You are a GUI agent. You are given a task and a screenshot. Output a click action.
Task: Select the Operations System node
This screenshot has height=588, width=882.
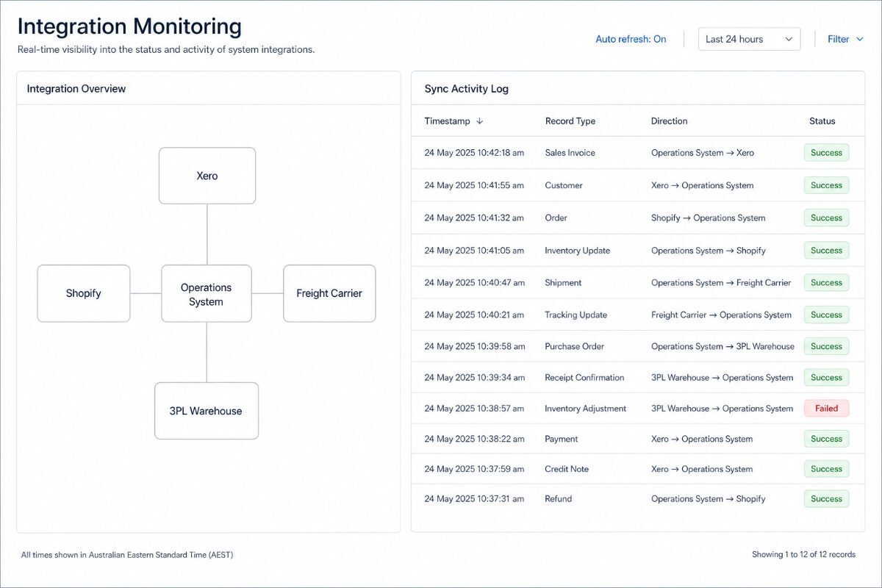(x=207, y=294)
